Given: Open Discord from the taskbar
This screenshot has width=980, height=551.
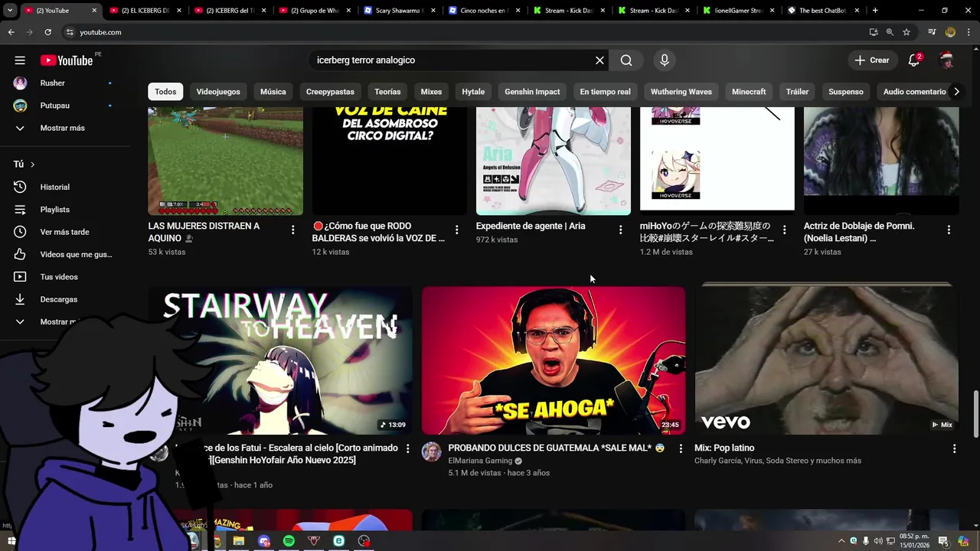Looking at the screenshot, I should pos(264,541).
